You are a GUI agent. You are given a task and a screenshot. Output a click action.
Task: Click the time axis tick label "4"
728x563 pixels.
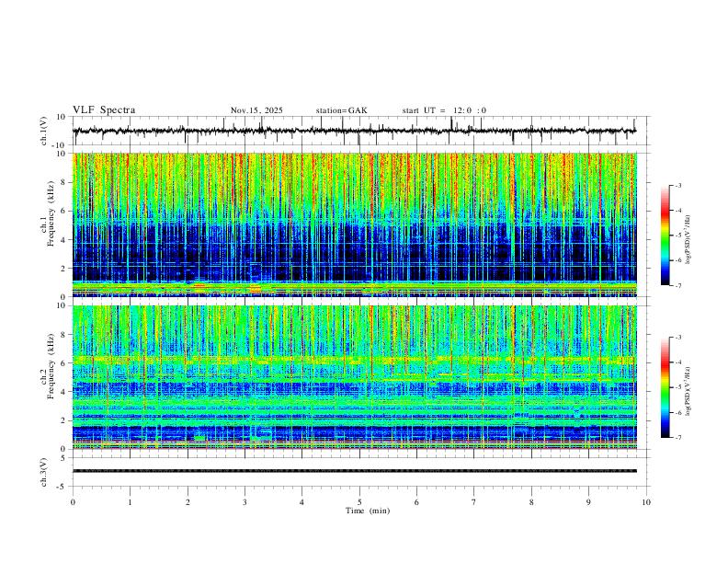pos(301,502)
